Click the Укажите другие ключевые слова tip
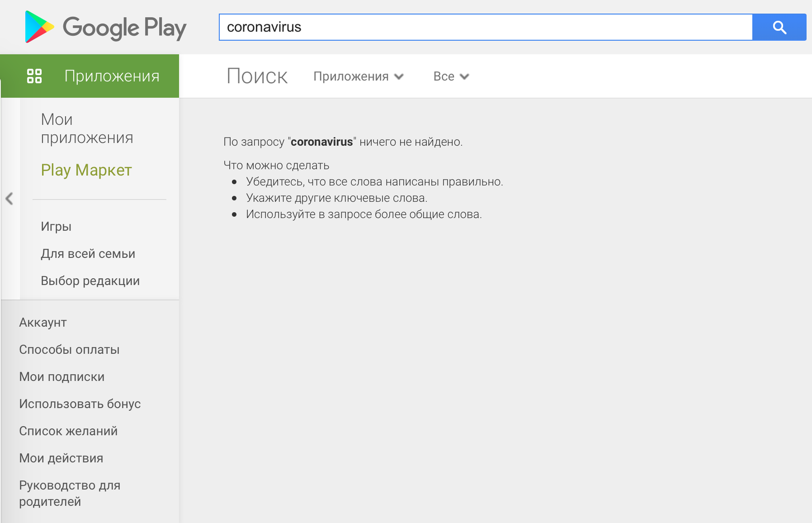This screenshot has height=523, width=812. pos(336,198)
